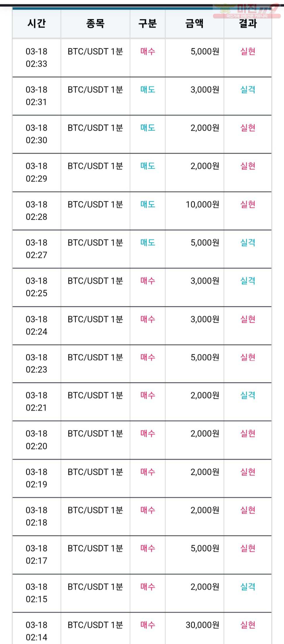Viewport: 284px width, 644px height.
Task: Click the 구분 column header
Action: click(148, 23)
